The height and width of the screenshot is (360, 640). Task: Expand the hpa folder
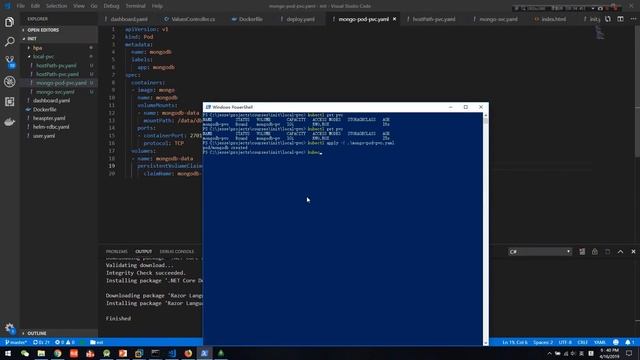coord(38,48)
